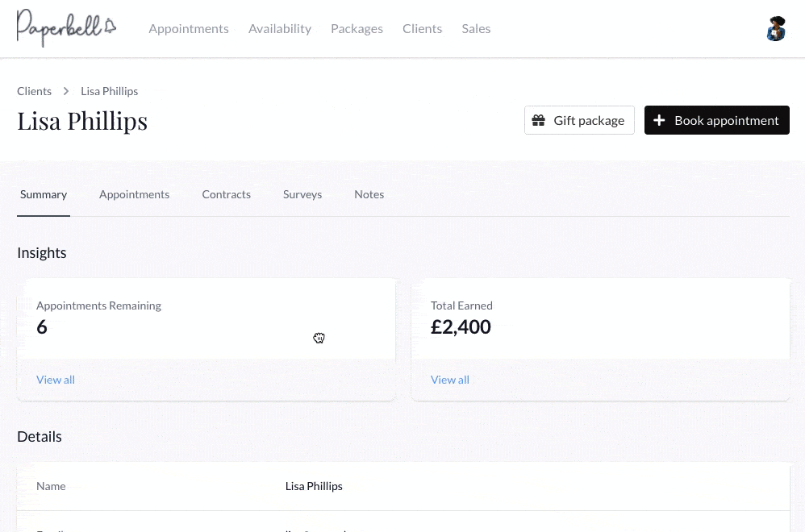Open Clients in the top navigation bar
This screenshot has height=532, width=805.
422,28
